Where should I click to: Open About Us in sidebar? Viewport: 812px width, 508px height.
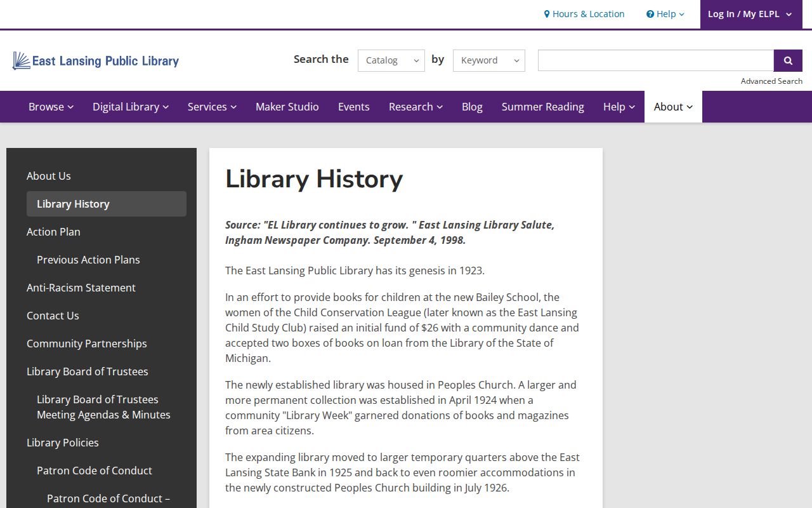coord(49,176)
